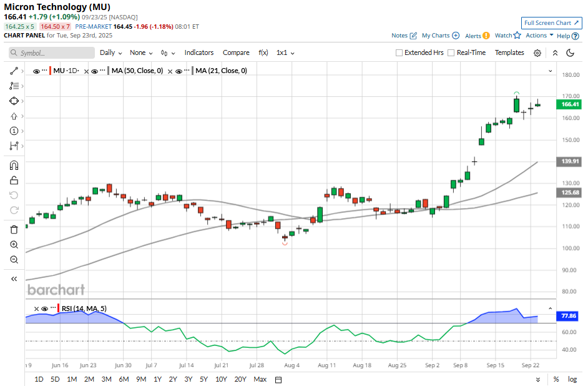Toggle the magnet snap mode
588x386 pixels.
click(14, 166)
